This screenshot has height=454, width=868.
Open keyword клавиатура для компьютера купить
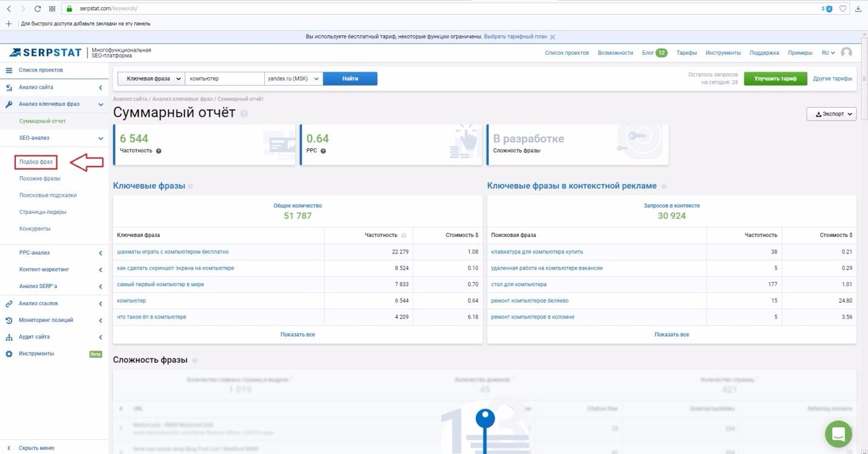pyautogui.click(x=537, y=252)
